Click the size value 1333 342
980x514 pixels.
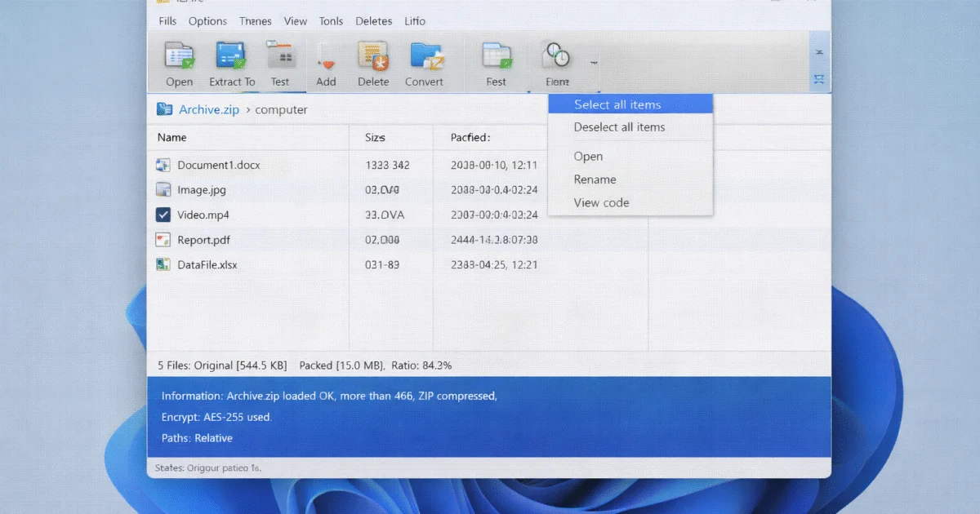[x=388, y=165]
